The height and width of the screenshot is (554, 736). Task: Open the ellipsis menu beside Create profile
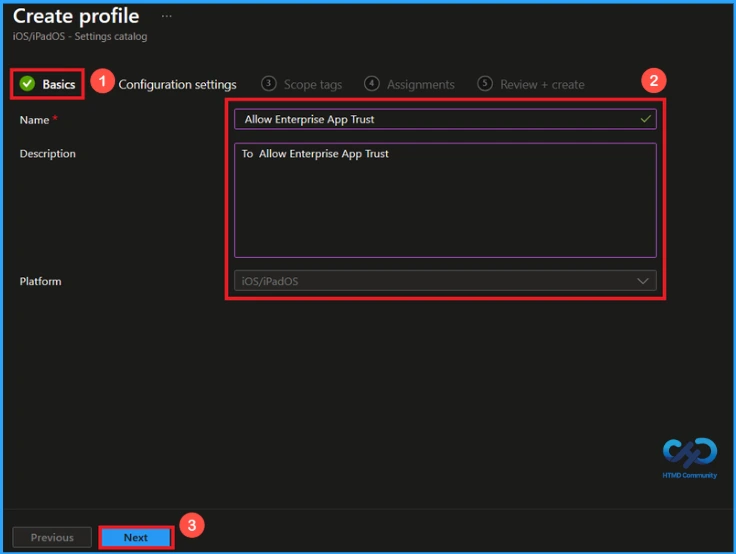167,16
